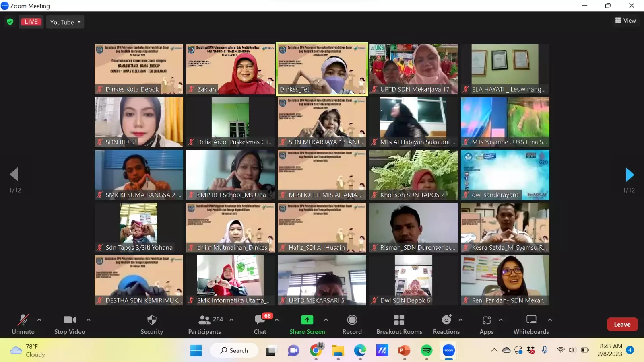Open the Chat panel

[x=260, y=320]
